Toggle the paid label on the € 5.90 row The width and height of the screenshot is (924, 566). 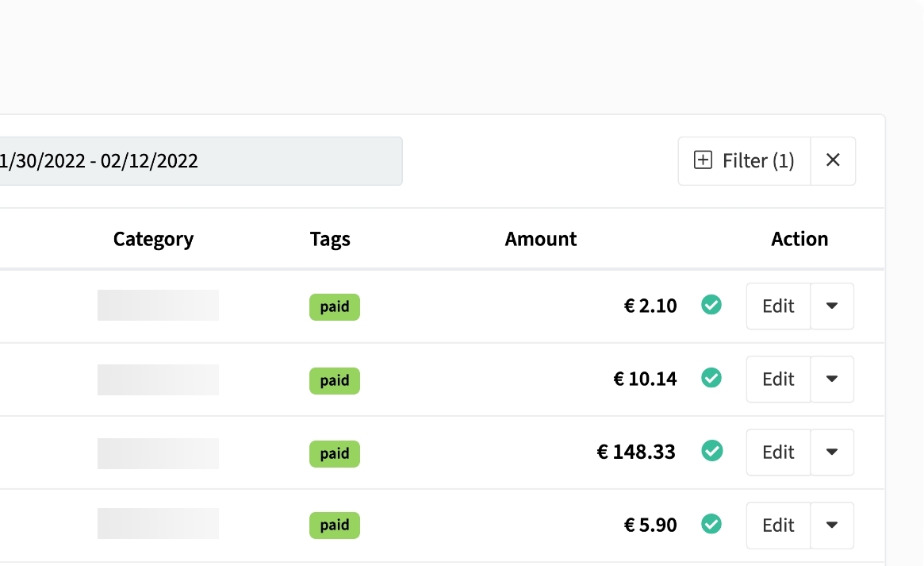(334, 525)
